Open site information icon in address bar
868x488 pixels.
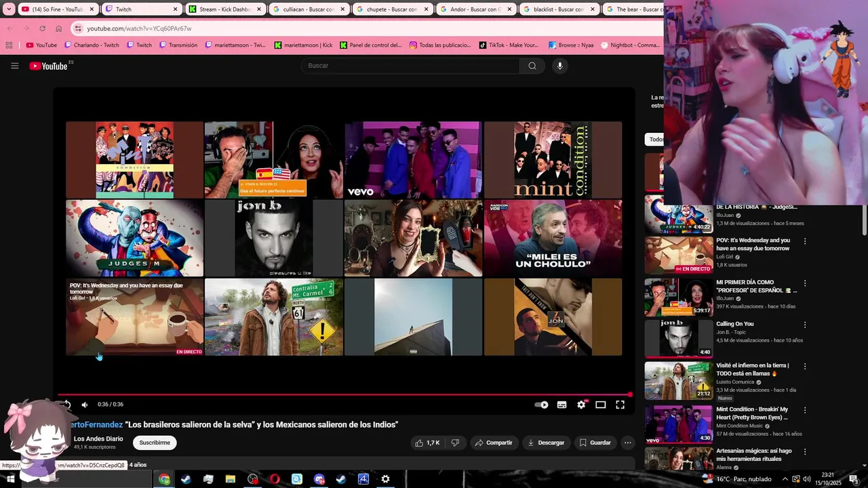point(79,28)
